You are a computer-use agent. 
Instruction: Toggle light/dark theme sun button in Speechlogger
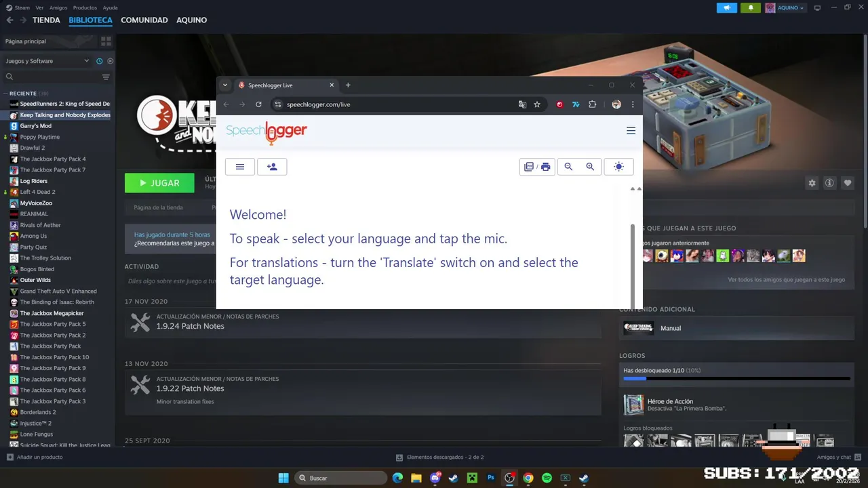618,167
